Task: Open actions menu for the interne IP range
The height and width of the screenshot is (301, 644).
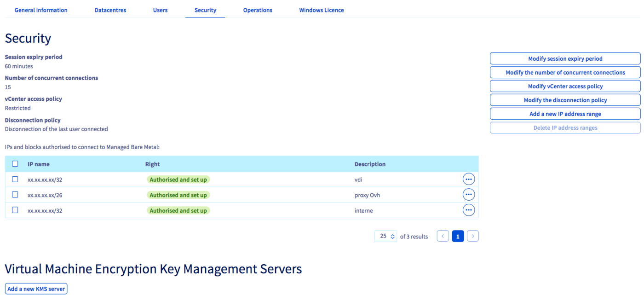Action: coord(469,210)
